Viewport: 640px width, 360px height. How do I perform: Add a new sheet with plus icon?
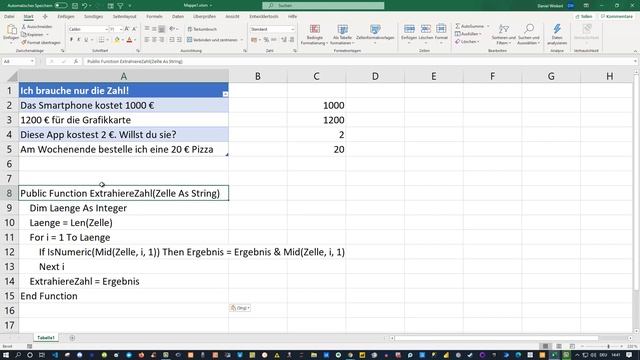pos(72,338)
